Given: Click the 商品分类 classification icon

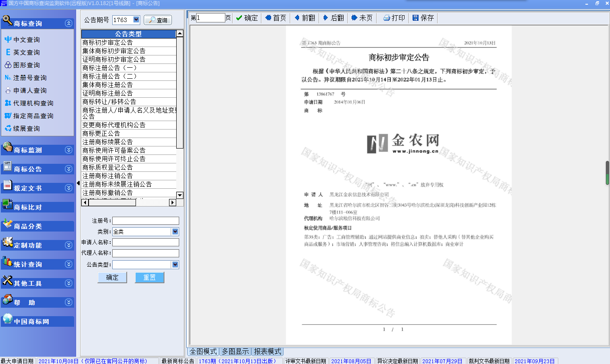Looking at the screenshot, I should click(7, 223).
